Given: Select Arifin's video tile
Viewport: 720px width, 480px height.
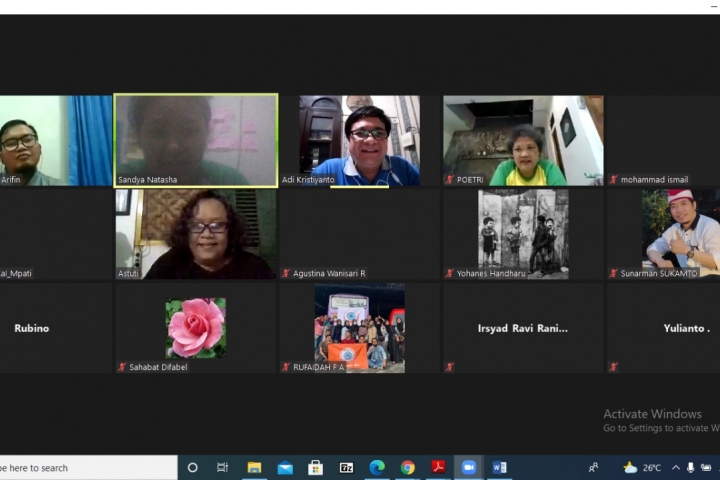Looking at the screenshot, I should click(56, 141).
